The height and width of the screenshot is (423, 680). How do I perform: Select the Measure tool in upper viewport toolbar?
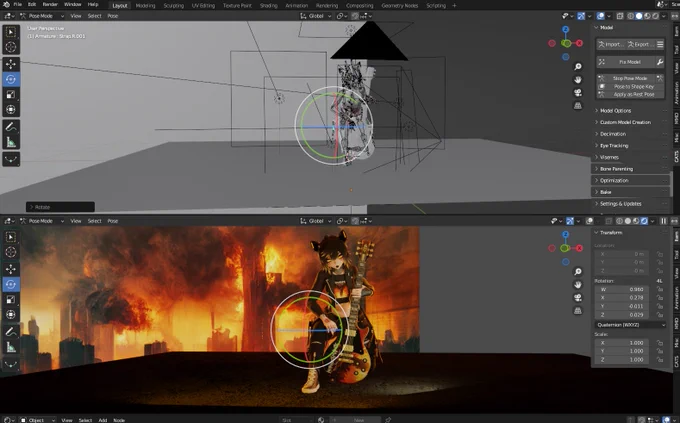(11, 142)
